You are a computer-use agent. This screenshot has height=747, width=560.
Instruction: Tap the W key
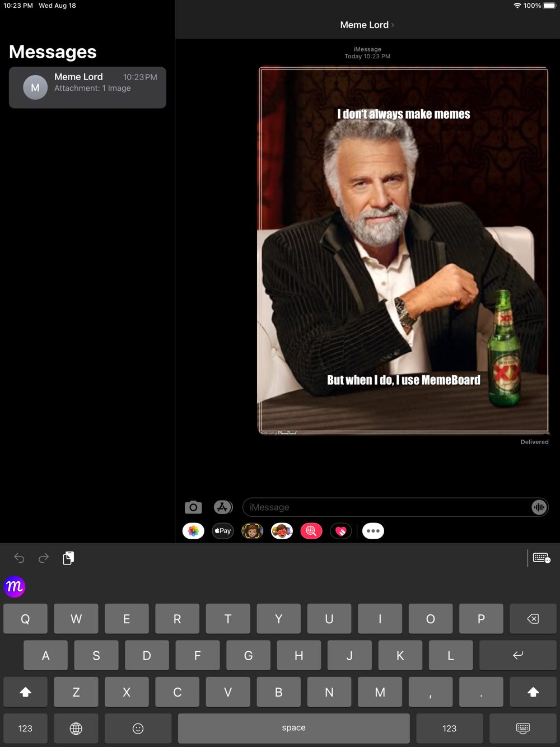coord(76,619)
